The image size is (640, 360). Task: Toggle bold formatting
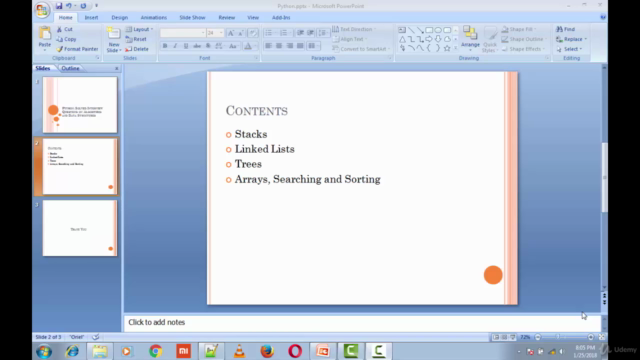pos(165,46)
